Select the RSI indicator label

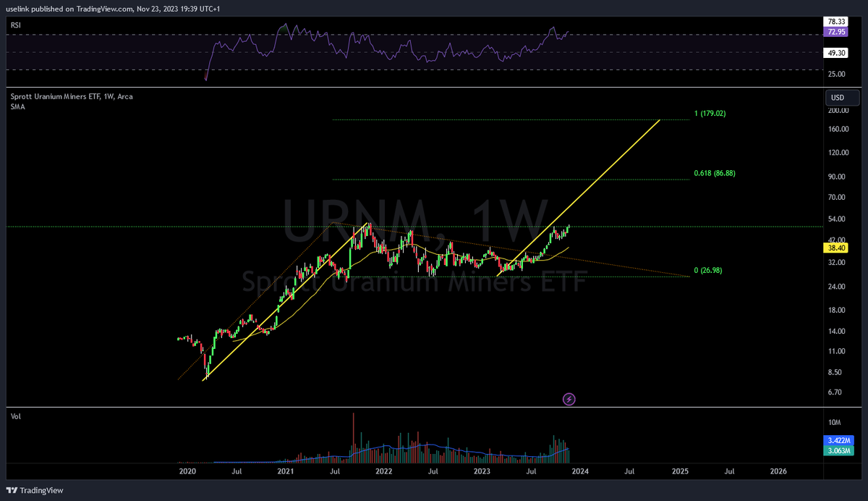pyautogui.click(x=14, y=25)
